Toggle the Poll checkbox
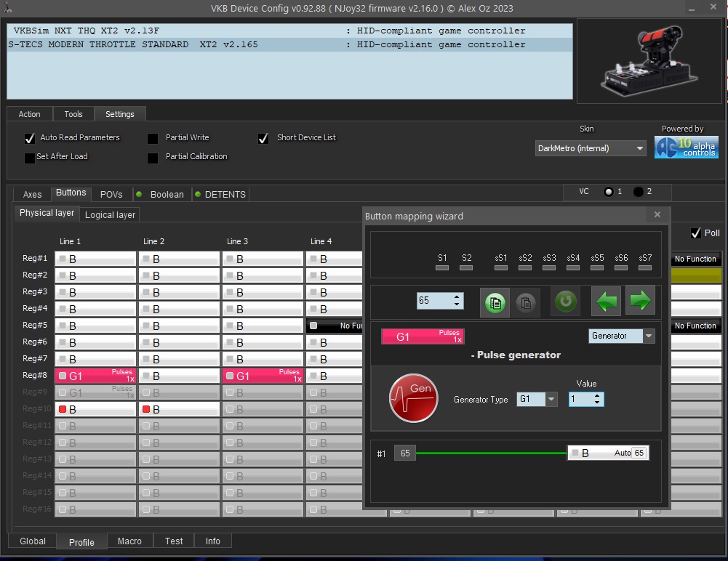This screenshot has width=728, height=561. pos(695,233)
